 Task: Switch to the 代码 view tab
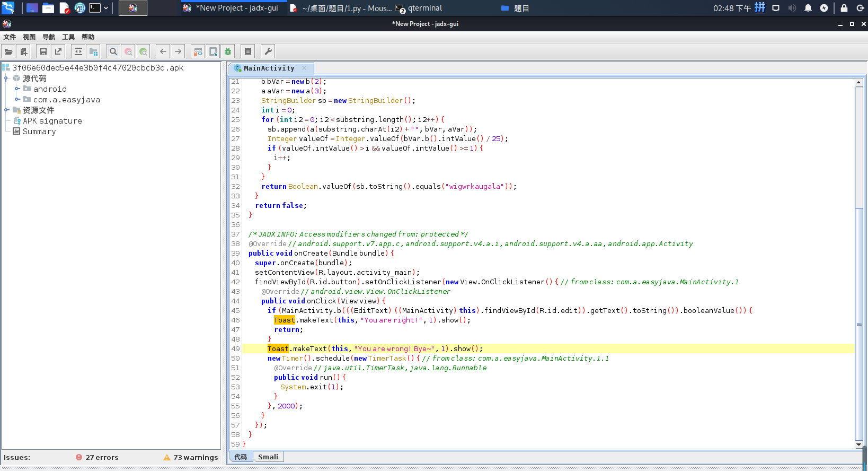click(241, 457)
